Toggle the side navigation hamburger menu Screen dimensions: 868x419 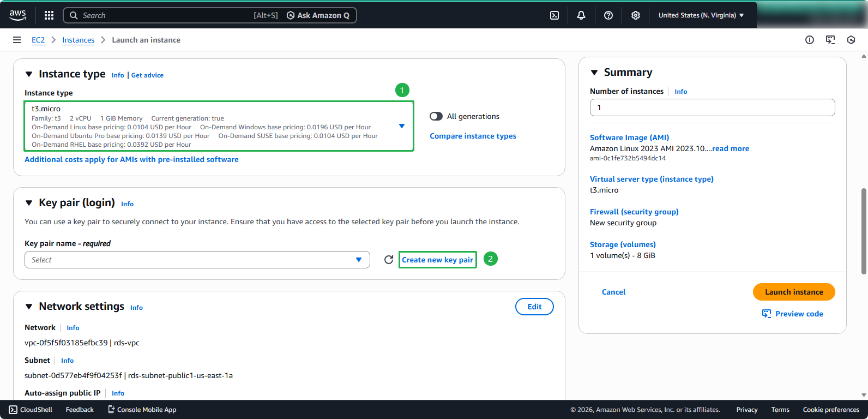[x=17, y=40]
